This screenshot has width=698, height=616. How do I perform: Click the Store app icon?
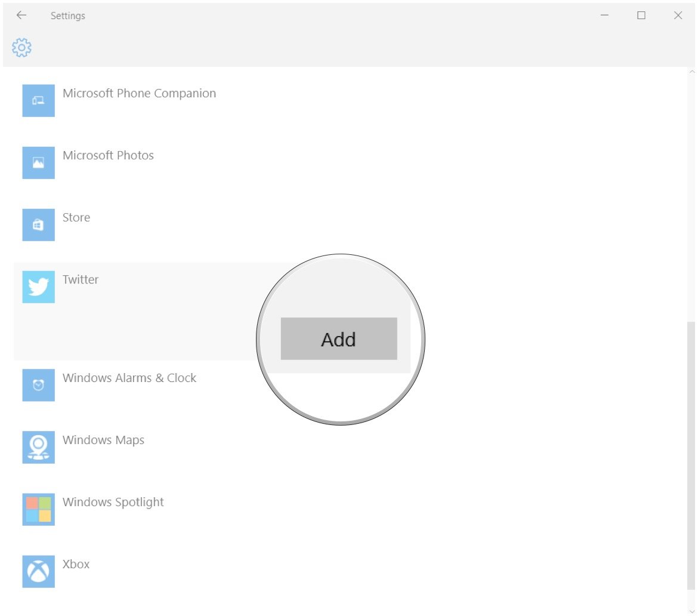tap(38, 225)
